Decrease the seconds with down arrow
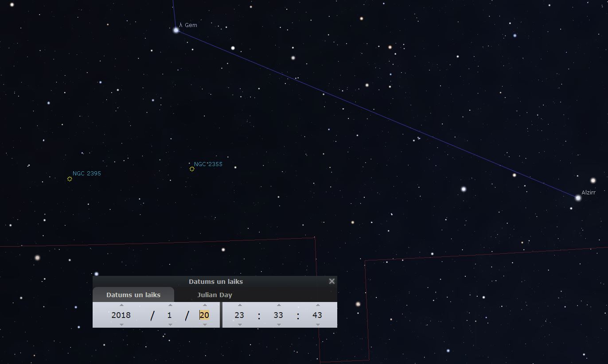Screen dimensions: 608x364 (318, 325)
